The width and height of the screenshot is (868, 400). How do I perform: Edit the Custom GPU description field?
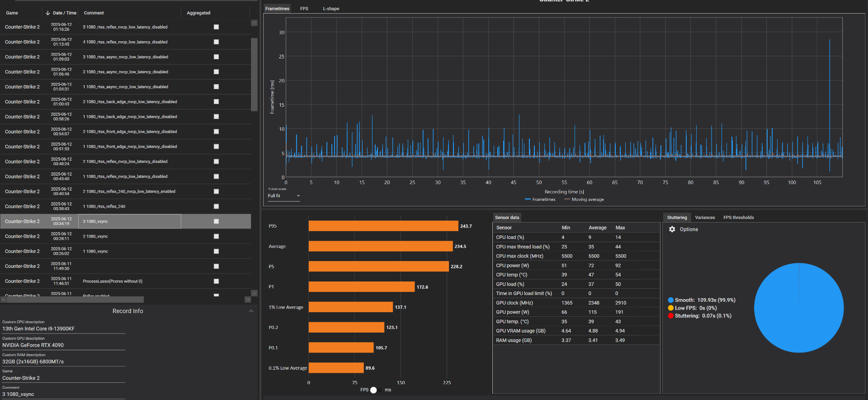63,345
